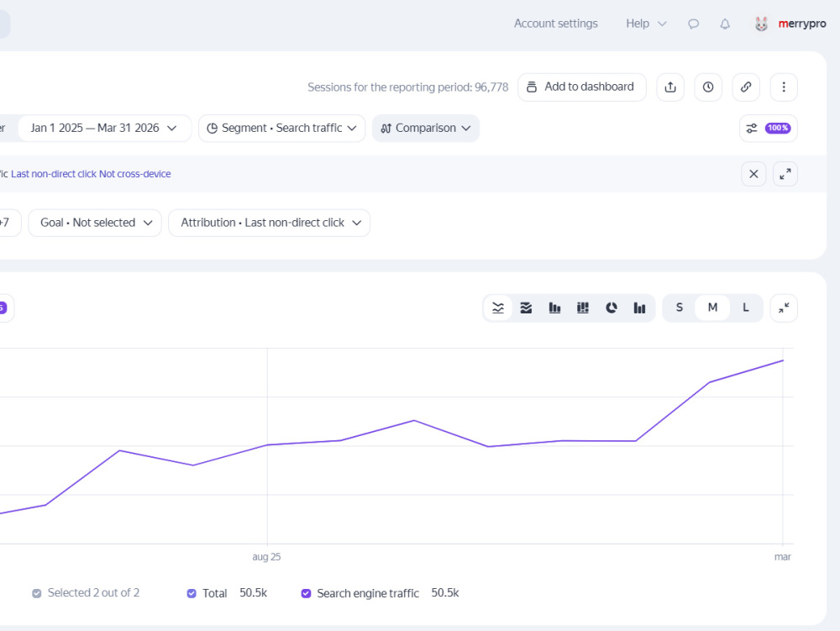Open Segment Search traffic dropdown

coord(281,128)
